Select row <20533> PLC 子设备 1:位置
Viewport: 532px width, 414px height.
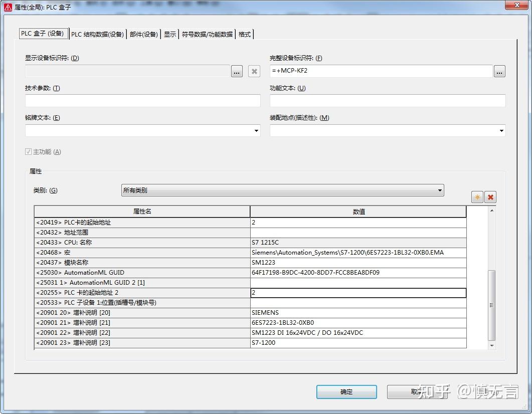coord(142,302)
